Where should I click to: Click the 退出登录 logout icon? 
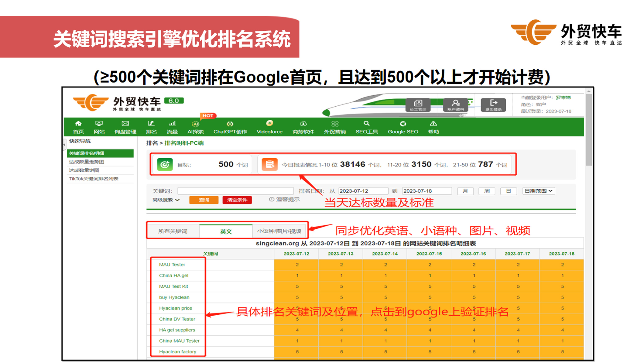pos(493,105)
